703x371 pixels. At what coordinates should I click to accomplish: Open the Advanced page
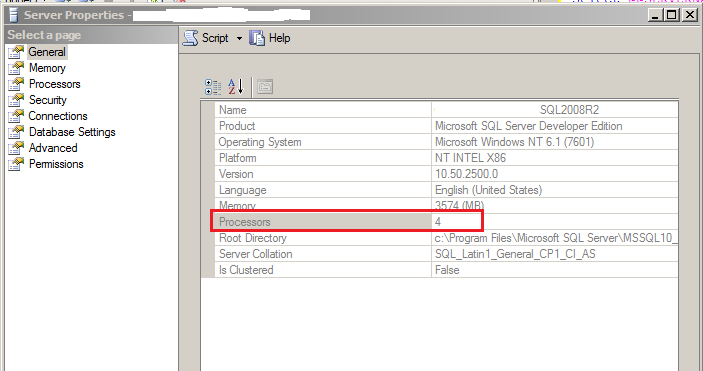pos(53,148)
